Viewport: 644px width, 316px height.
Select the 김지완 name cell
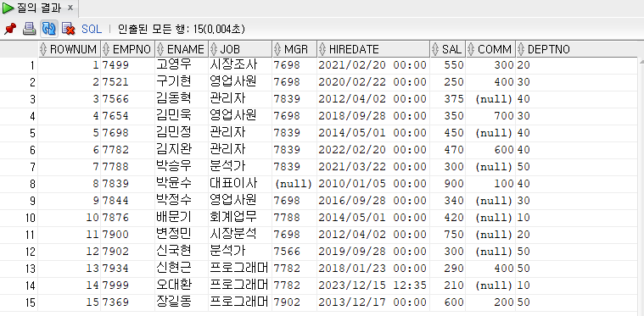pos(182,150)
